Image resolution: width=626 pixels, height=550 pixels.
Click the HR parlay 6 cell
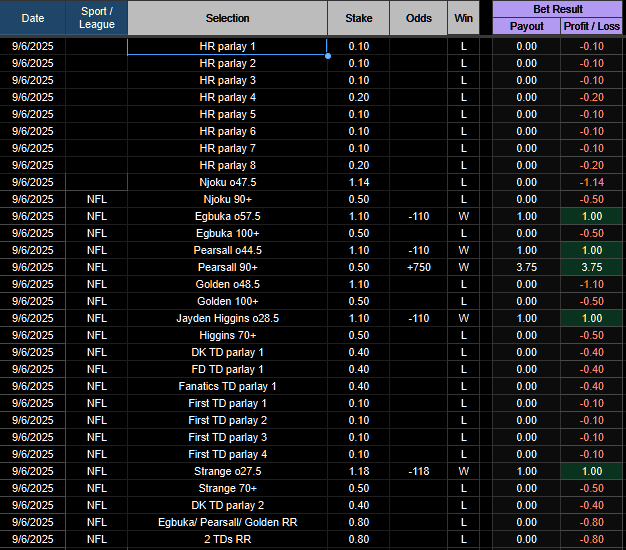click(x=228, y=131)
